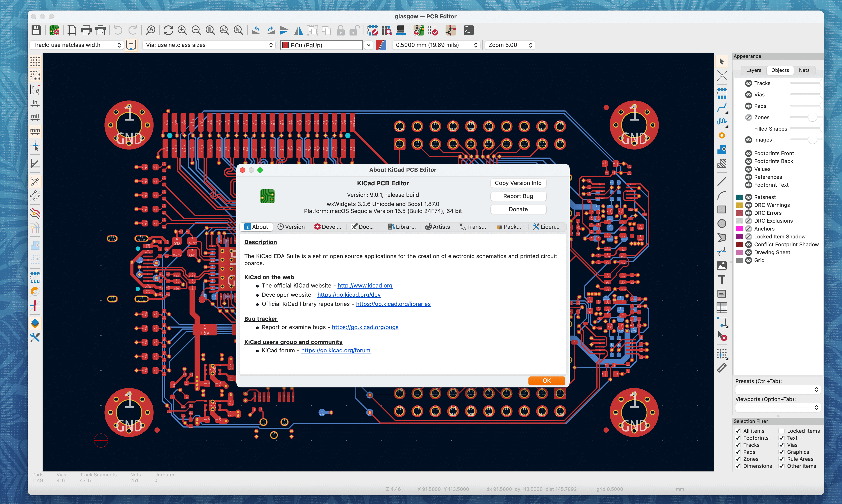Screen dimensions: 842x504
Task: Open the F.Cu layer selector
Action: click(321, 45)
